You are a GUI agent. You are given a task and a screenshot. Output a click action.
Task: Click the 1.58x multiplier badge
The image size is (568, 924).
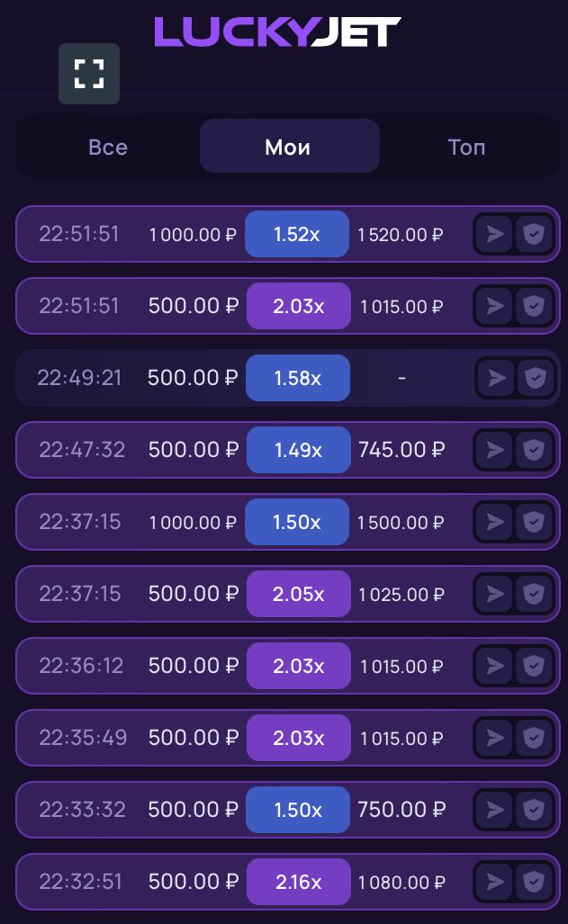[x=297, y=378]
